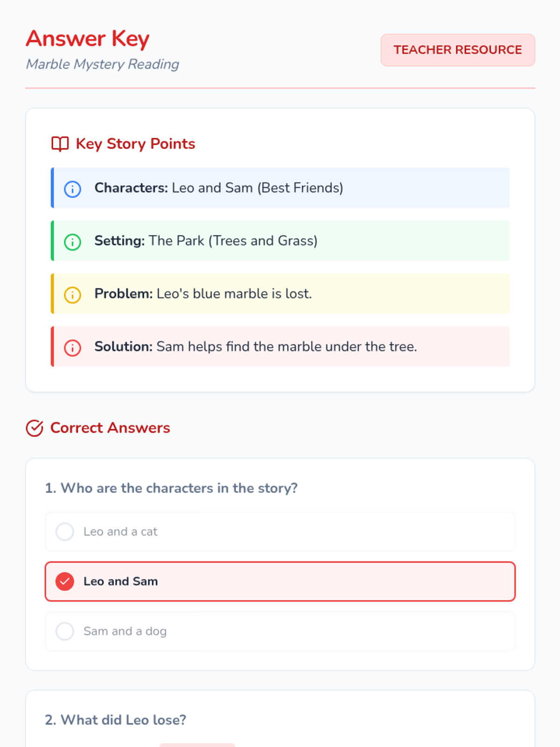Select the "Leo and a cat" radio button

click(x=65, y=531)
